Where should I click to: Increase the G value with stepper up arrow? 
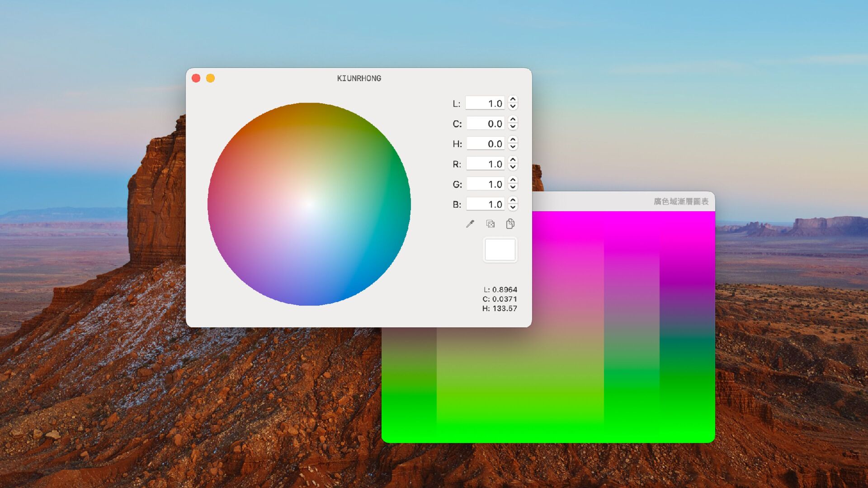pyautogui.click(x=513, y=180)
